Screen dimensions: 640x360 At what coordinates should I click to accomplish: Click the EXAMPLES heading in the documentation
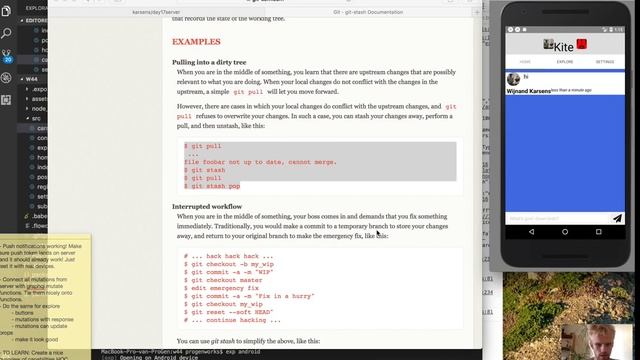(x=196, y=42)
